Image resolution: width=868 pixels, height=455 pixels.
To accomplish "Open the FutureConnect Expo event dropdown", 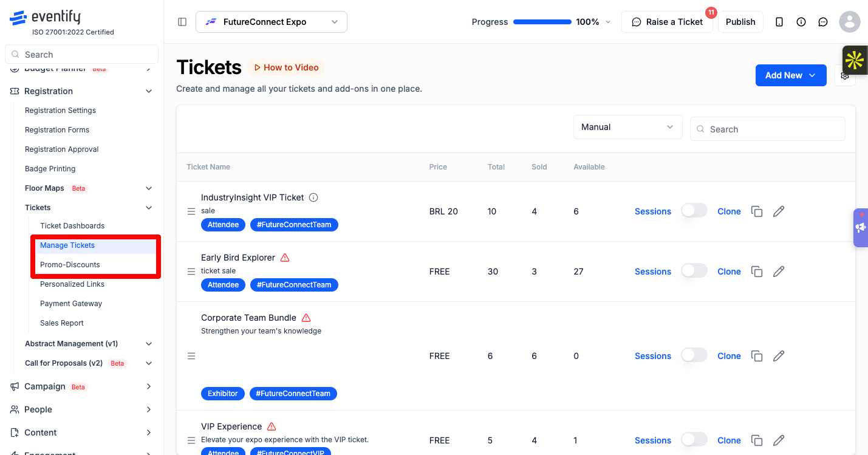I will pyautogui.click(x=272, y=22).
